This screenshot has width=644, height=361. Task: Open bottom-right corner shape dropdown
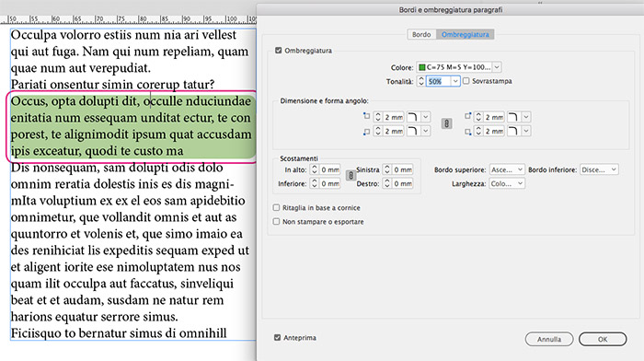526,131
